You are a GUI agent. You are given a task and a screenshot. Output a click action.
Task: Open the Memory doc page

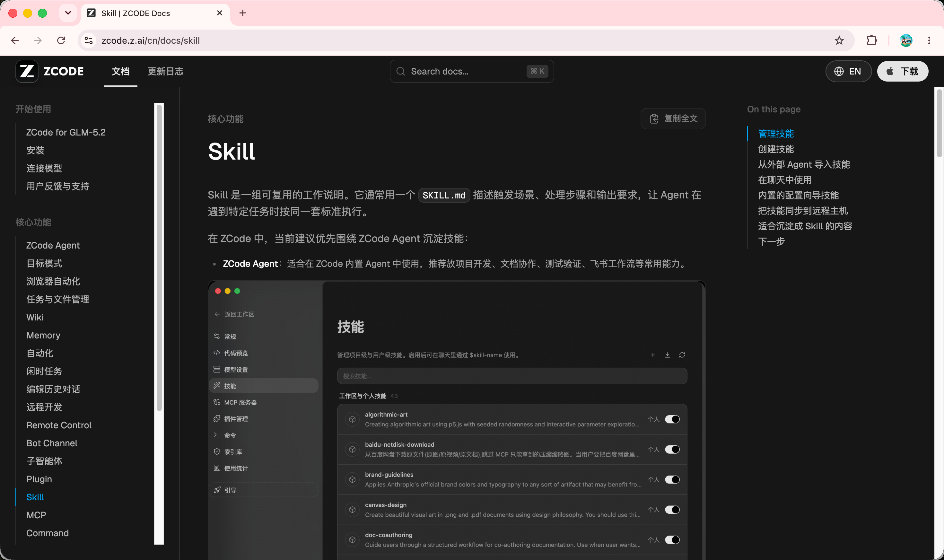(43, 335)
